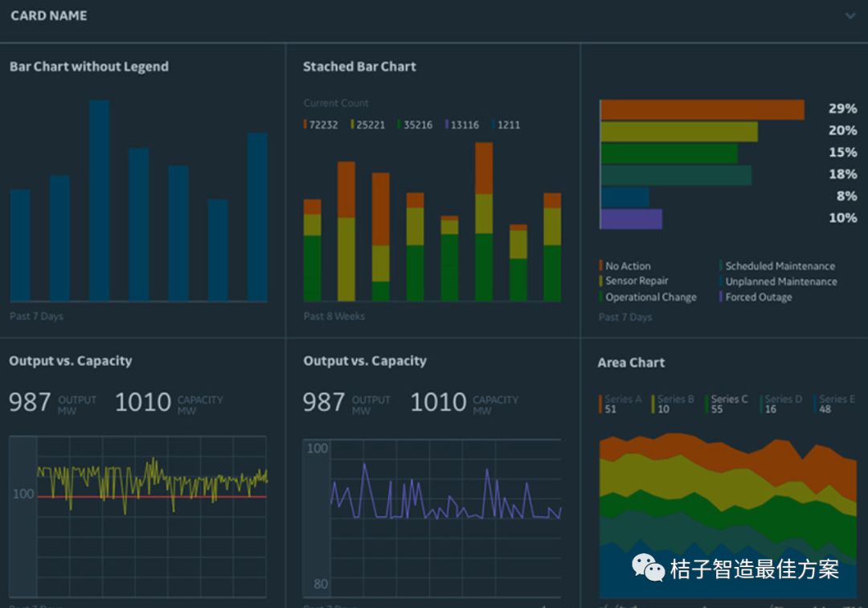The height and width of the screenshot is (608, 868).
Task: Select the orange 29% horizontal bar
Action: [702, 109]
